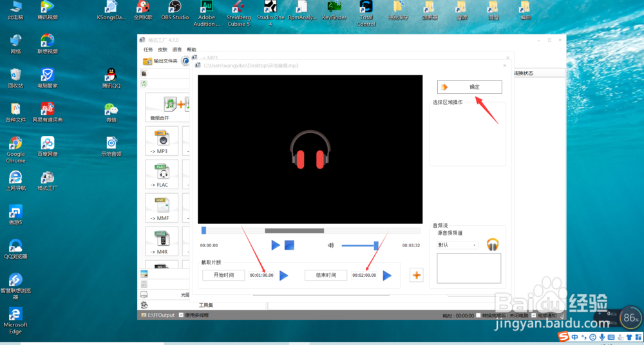Viewport: 644px width, 345px height.
Task: Open 百度网盘 desktop shortcut
Action: click(x=48, y=147)
